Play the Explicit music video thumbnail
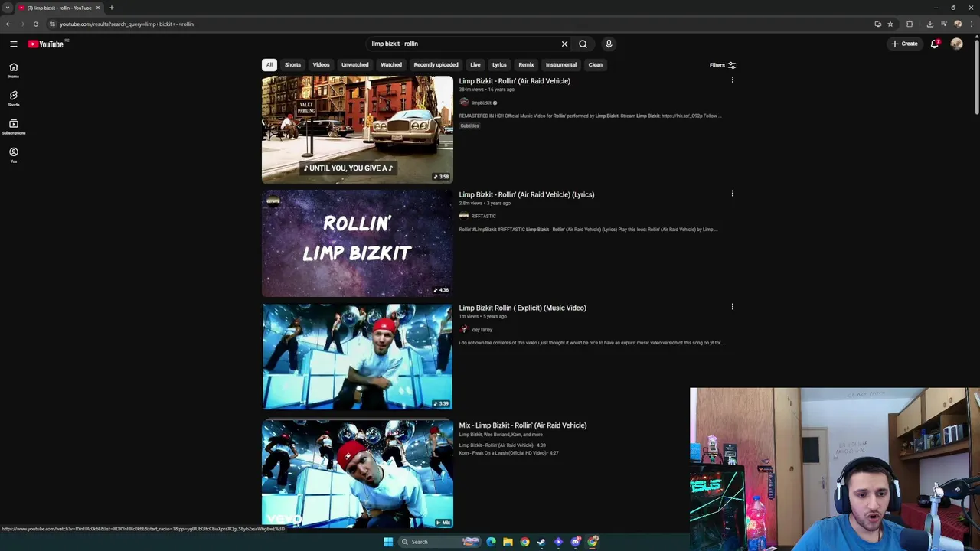Image resolution: width=980 pixels, height=551 pixels. coord(358,357)
